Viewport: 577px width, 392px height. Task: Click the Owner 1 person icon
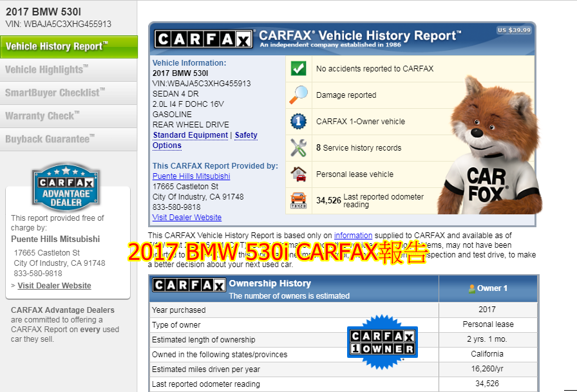[472, 288]
